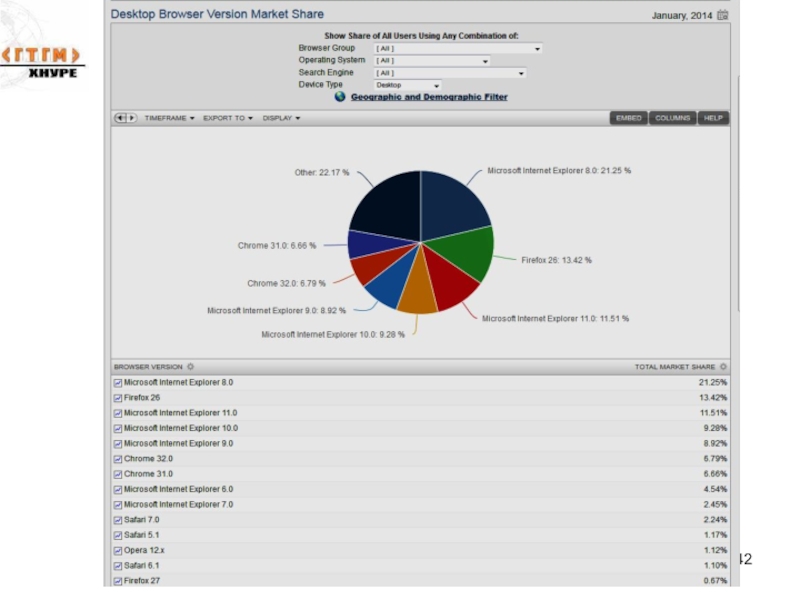This screenshot has height=600, width=800.
Task: Click the 4.54% market share value
Action: coord(715,489)
